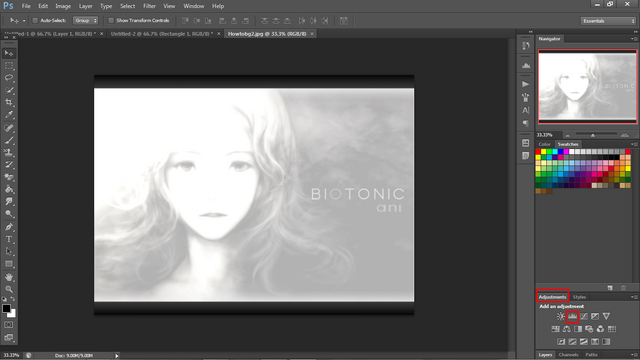The image size is (640, 360).
Task: Select the Spot Healing Brush tool
Action: click(x=9, y=128)
